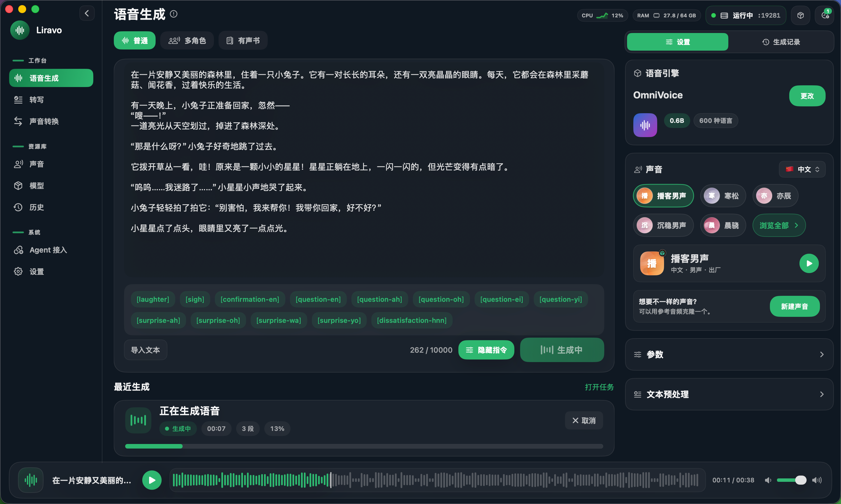The height and width of the screenshot is (504, 841).
Task: Select 语音生成 in the sidebar
Action: (x=51, y=78)
